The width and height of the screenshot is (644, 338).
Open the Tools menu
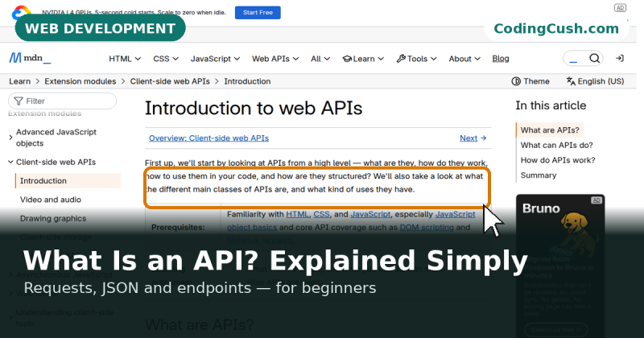tap(416, 59)
